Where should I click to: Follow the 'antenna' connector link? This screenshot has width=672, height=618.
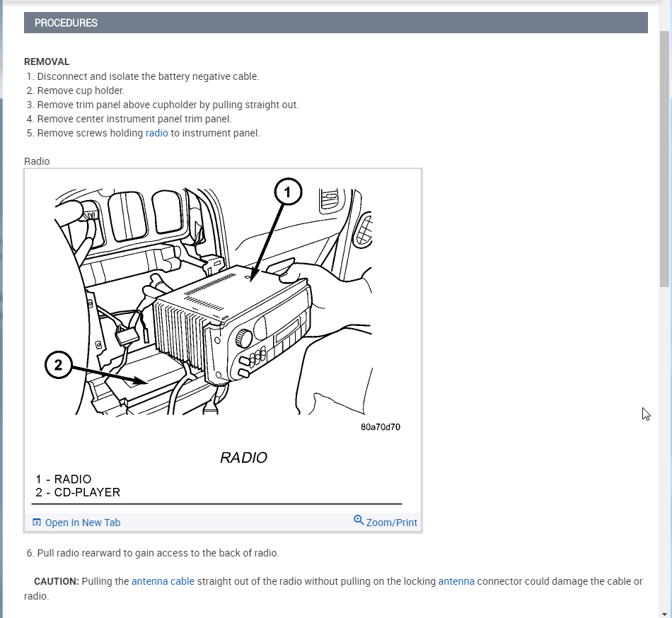coord(456,581)
